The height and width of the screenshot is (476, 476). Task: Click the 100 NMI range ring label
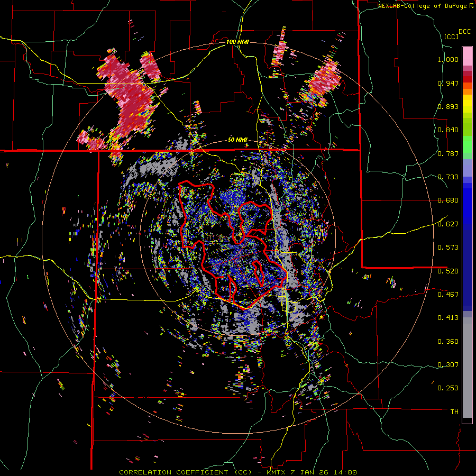237,42
